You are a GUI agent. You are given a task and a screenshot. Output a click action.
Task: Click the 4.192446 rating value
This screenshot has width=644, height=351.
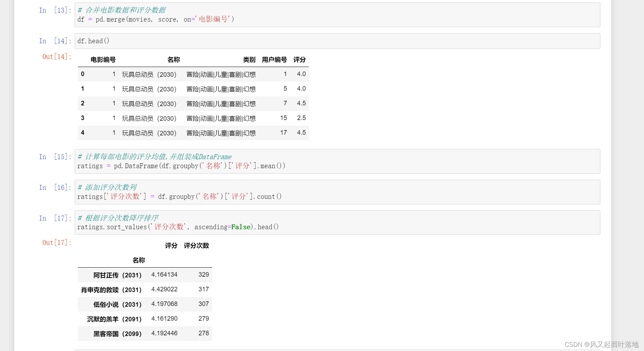click(164, 333)
